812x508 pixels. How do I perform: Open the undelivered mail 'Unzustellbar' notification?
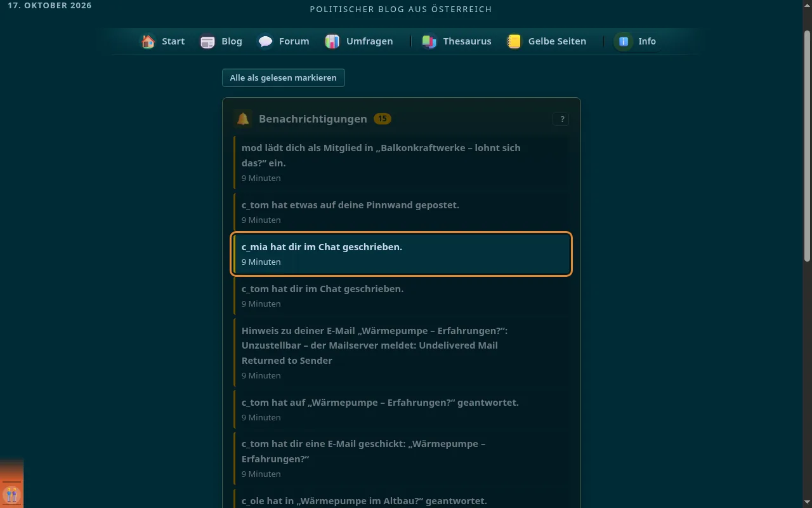402,352
